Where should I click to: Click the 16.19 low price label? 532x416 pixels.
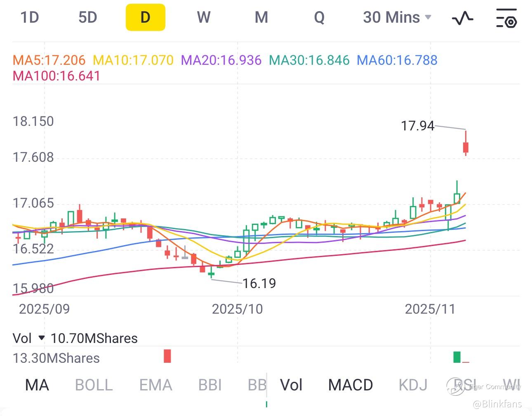point(259,284)
